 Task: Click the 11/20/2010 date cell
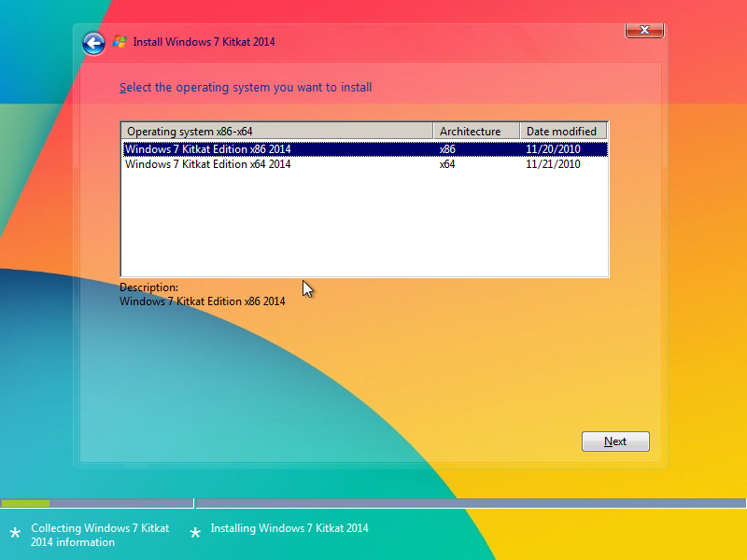[x=553, y=149]
